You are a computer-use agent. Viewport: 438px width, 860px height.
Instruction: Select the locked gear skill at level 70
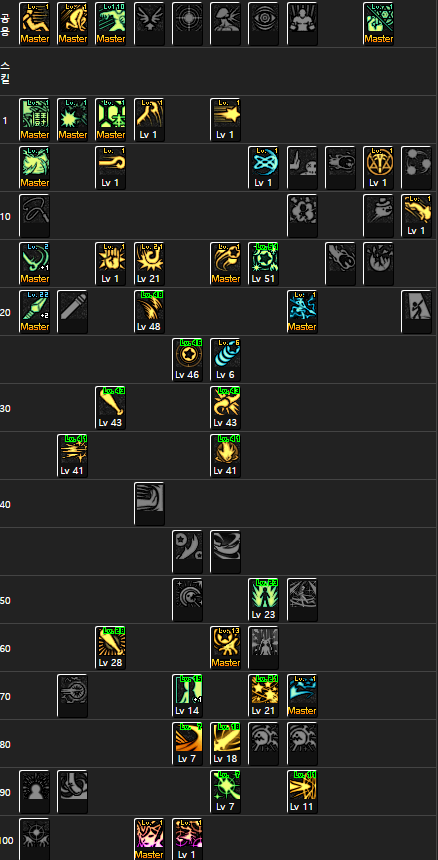coord(72,695)
